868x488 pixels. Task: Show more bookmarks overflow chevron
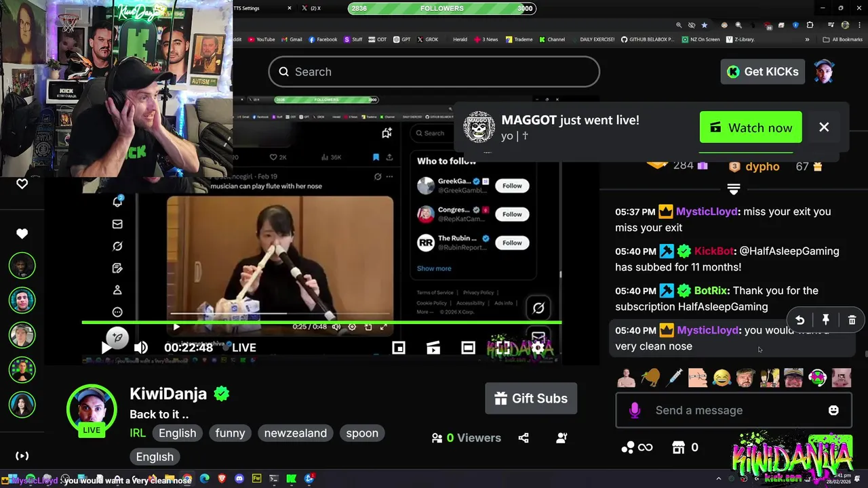click(807, 39)
